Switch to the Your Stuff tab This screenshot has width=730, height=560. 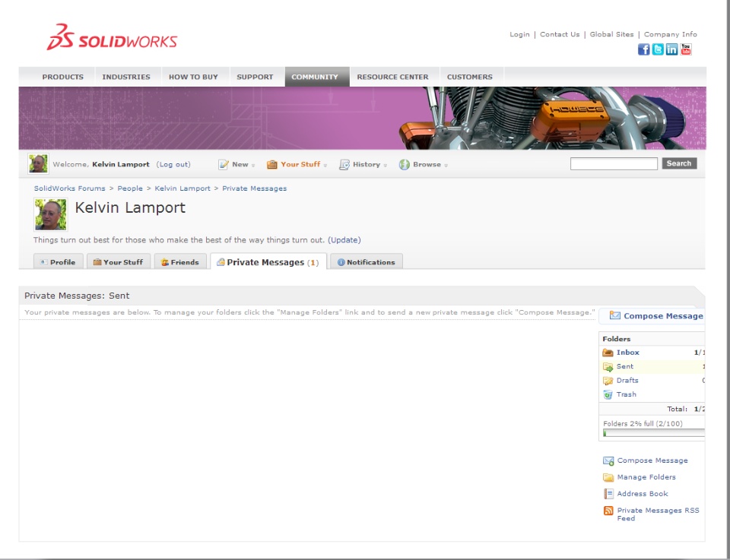pos(119,262)
